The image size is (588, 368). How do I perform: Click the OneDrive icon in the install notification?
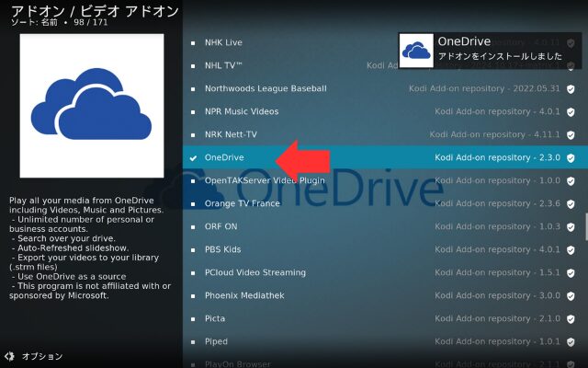(x=418, y=49)
